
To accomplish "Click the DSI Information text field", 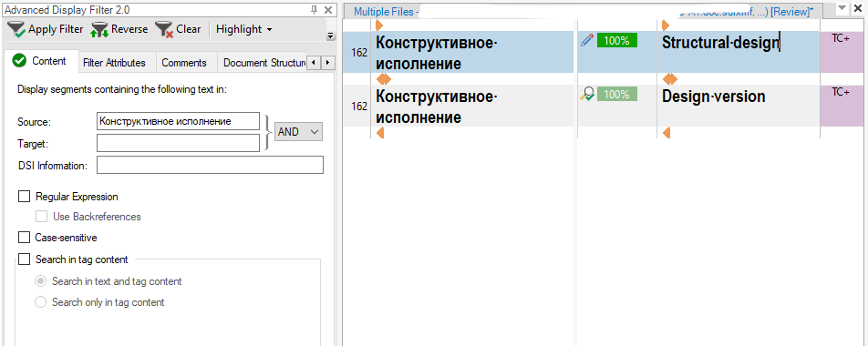I will (210, 165).
